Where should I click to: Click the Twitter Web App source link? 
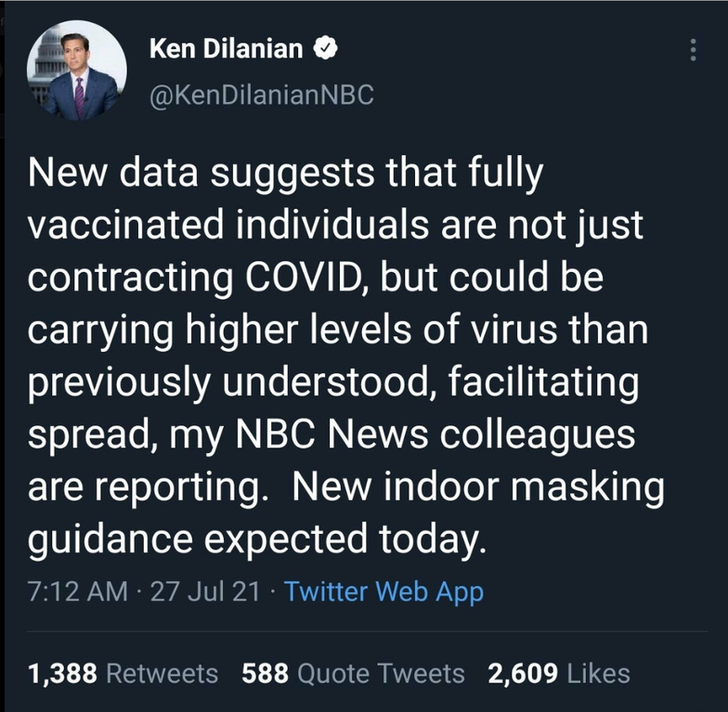(383, 591)
